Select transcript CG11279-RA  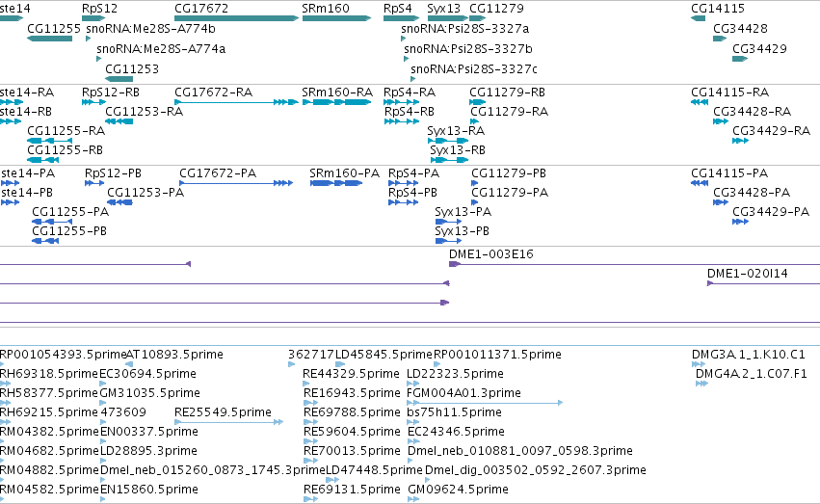(474, 121)
